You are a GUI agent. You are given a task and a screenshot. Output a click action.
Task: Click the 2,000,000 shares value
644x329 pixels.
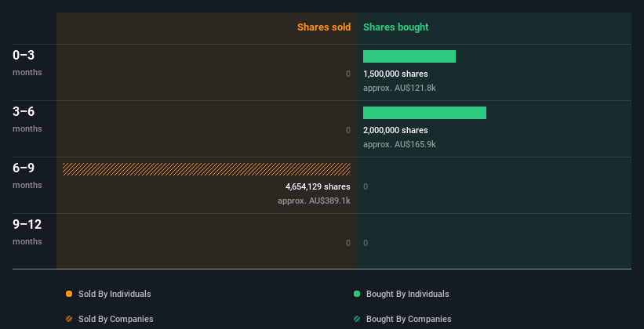pyautogui.click(x=395, y=130)
